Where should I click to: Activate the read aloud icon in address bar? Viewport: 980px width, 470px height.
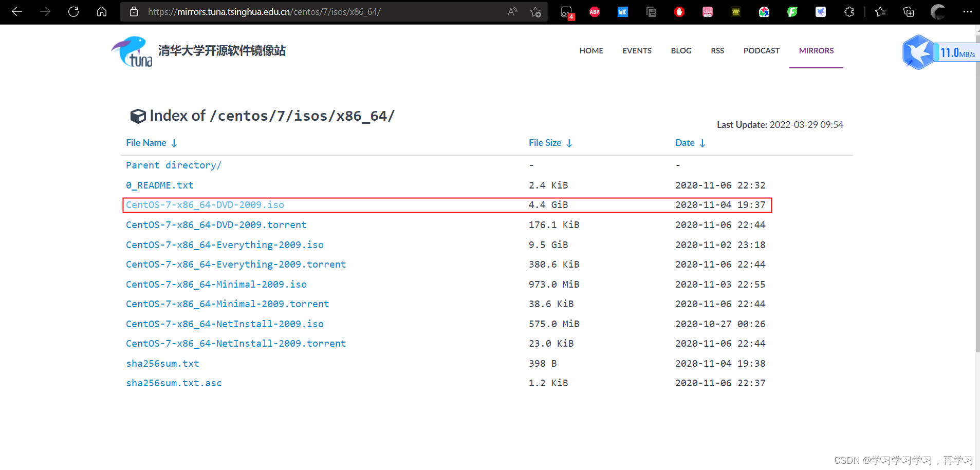click(512, 12)
